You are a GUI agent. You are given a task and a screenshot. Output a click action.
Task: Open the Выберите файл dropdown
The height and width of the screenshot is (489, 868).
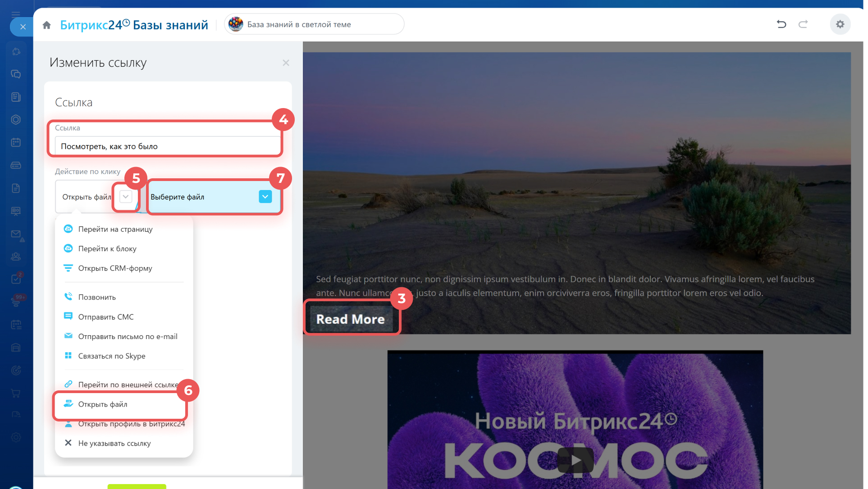[265, 197]
